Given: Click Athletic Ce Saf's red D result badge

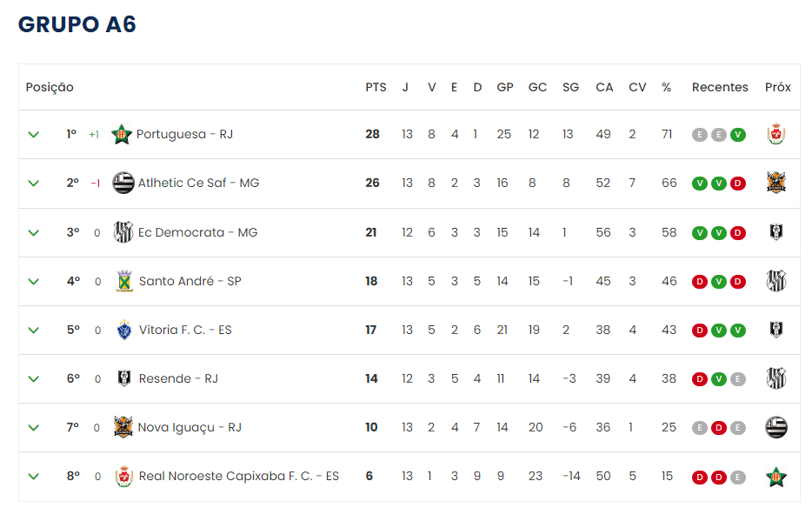Looking at the screenshot, I should (x=738, y=184).
